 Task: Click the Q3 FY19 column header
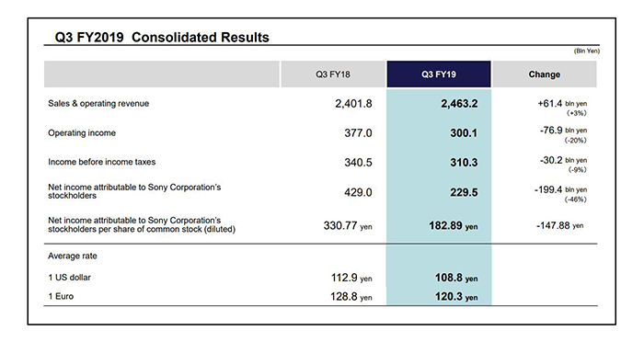click(x=439, y=74)
